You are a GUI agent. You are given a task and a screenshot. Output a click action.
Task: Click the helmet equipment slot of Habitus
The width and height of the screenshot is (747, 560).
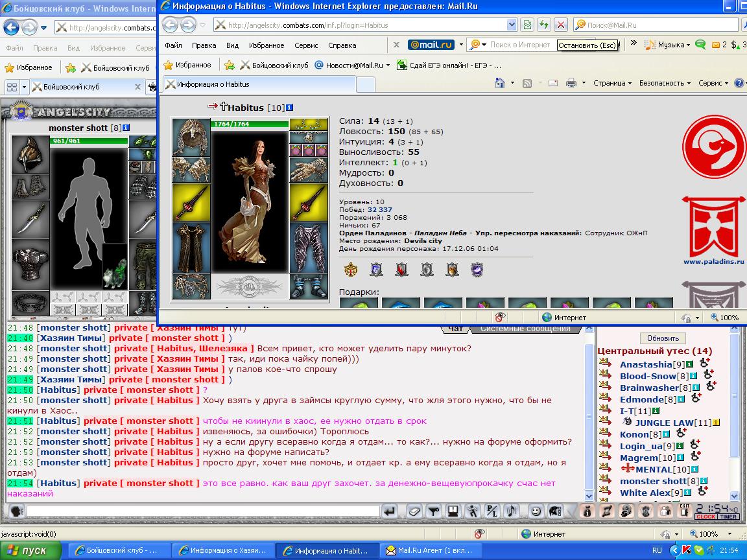click(x=191, y=137)
